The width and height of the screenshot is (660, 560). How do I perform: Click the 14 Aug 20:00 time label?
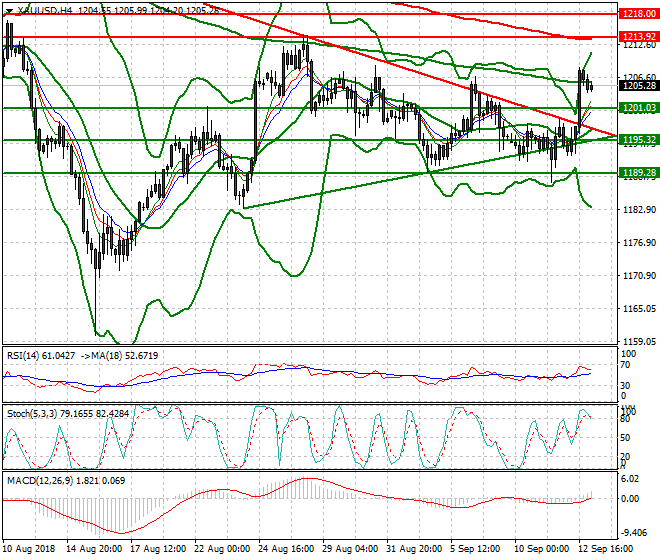click(94, 549)
